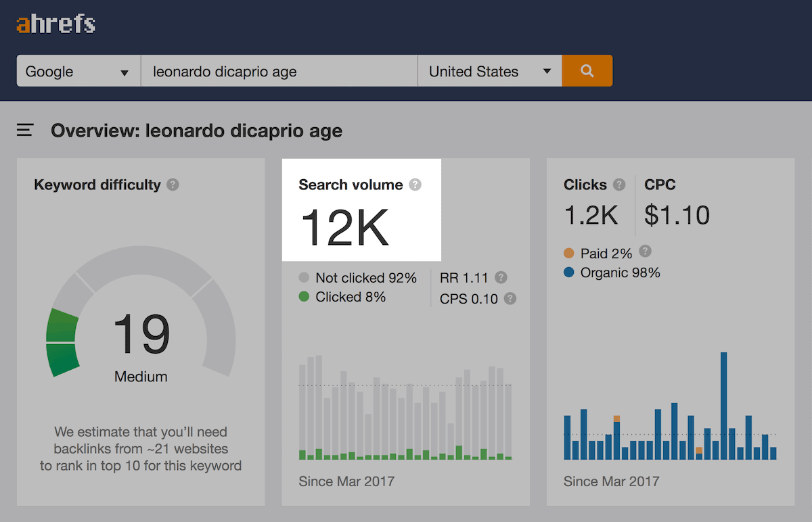Click help icon next to RR 1.11
The width and height of the screenshot is (812, 522).
pyautogui.click(x=501, y=277)
